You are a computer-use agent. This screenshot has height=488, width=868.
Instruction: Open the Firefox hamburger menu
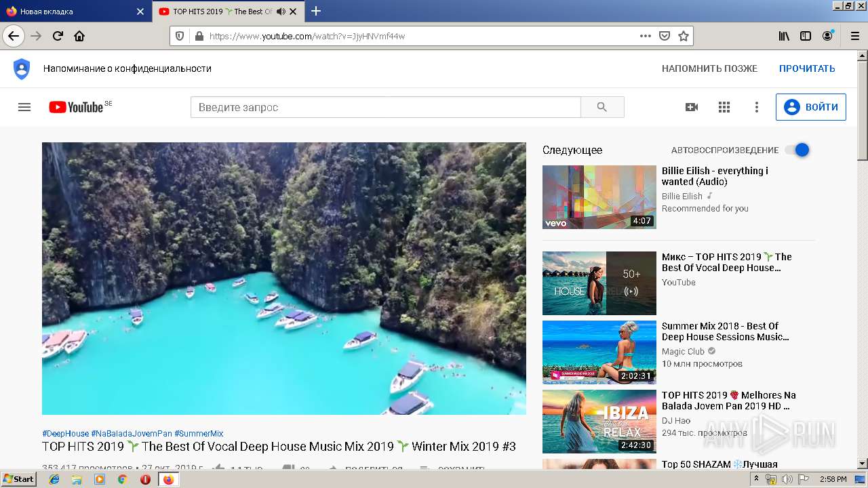click(854, 36)
